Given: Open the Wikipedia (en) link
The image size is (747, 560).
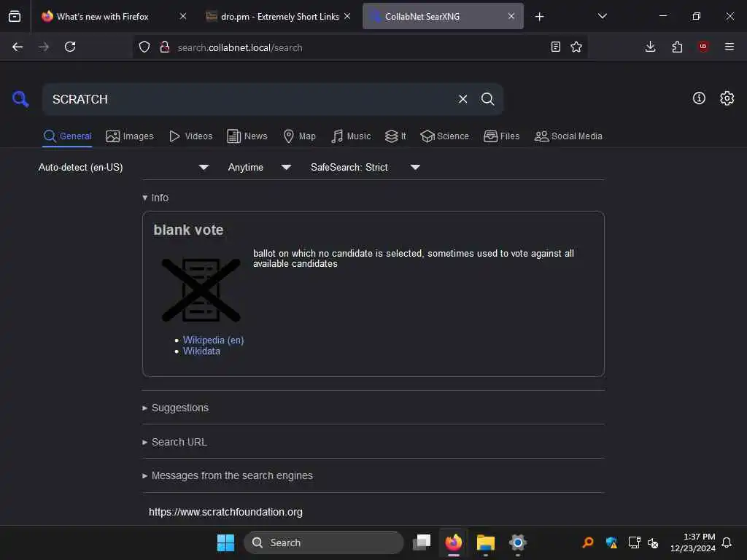Looking at the screenshot, I should [213, 340].
